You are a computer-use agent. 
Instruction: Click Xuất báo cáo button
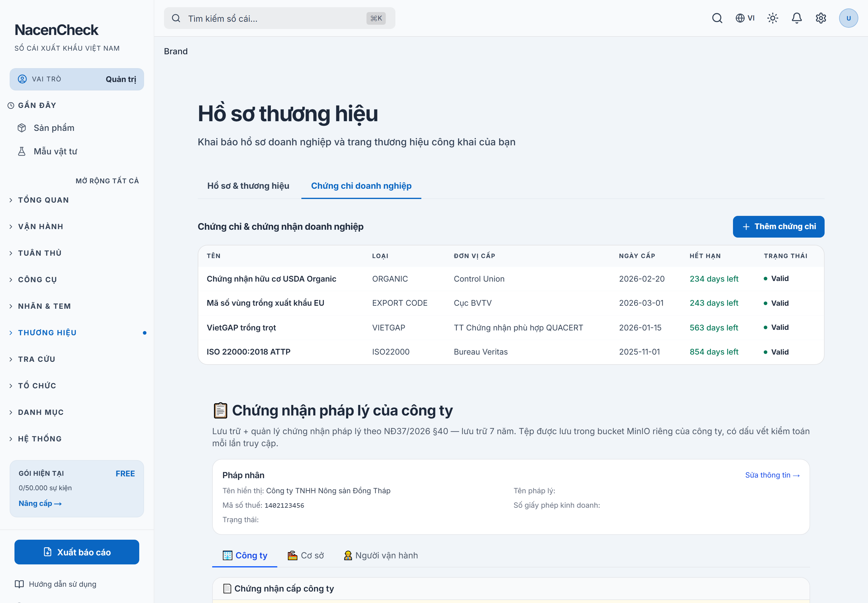click(x=77, y=552)
